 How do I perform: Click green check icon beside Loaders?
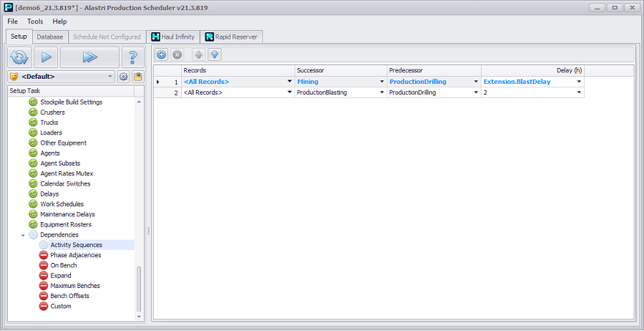tap(33, 133)
